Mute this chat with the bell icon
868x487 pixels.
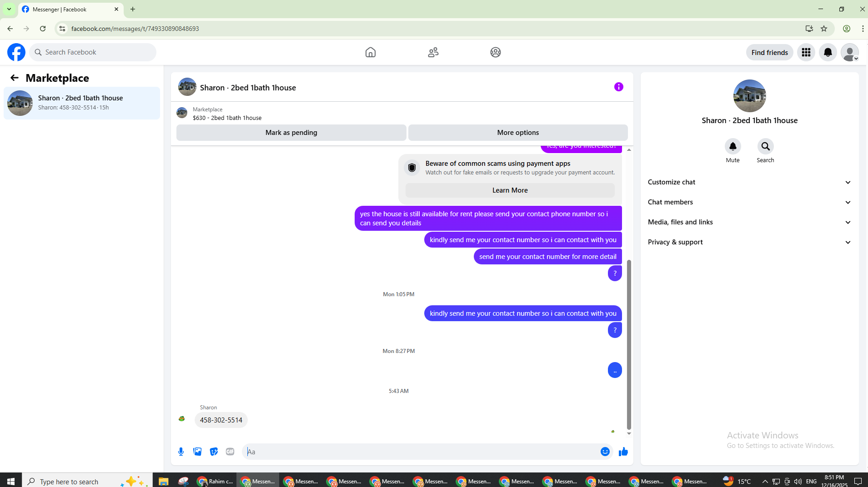pyautogui.click(x=733, y=146)
